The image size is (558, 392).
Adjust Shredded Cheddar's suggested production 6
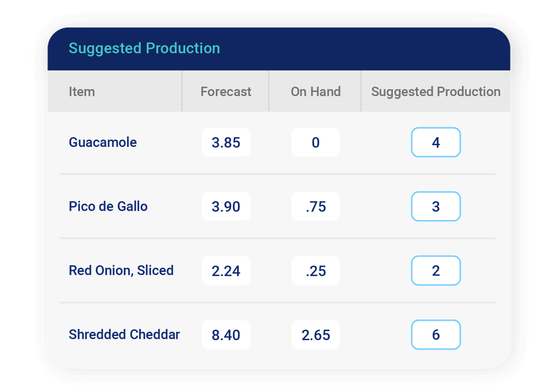click(436, 335)
